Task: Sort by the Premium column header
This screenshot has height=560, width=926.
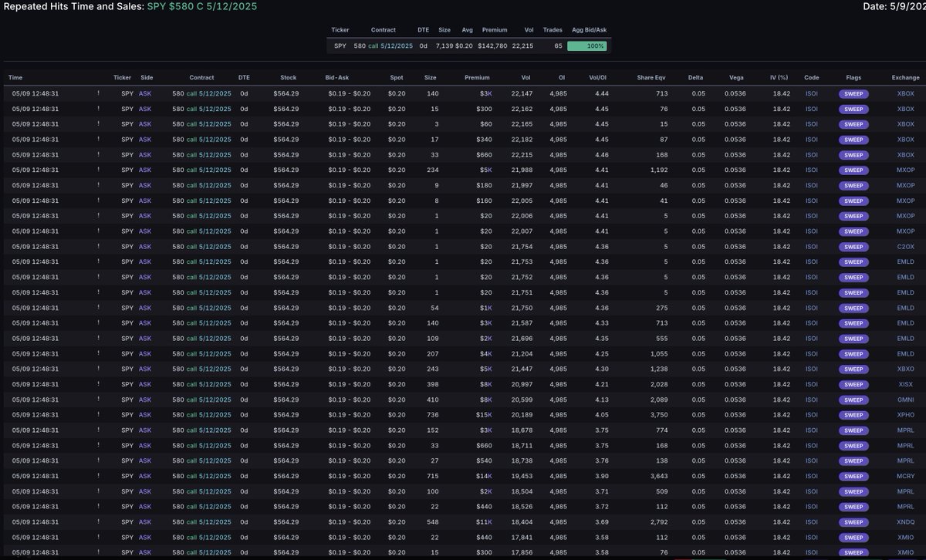Action: coord(477,77)
